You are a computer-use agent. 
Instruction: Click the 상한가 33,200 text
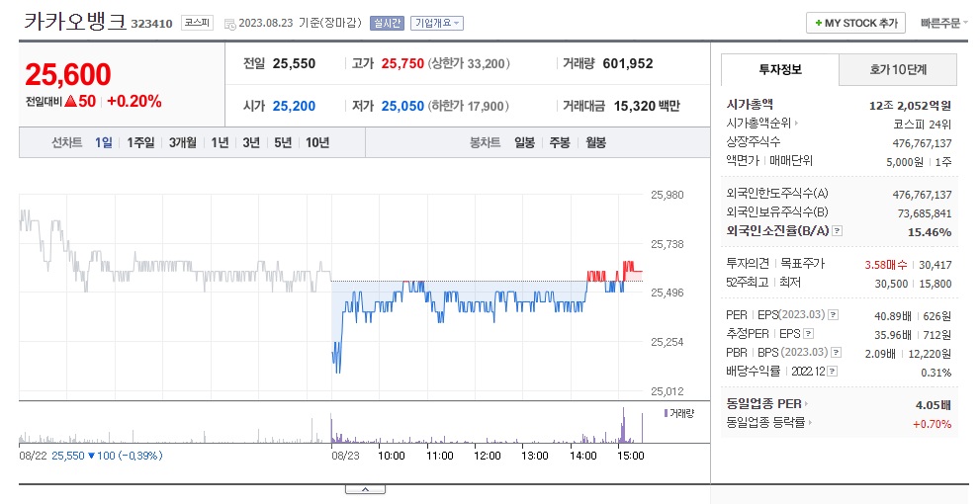pyautogui.click(x=469, y=63)
